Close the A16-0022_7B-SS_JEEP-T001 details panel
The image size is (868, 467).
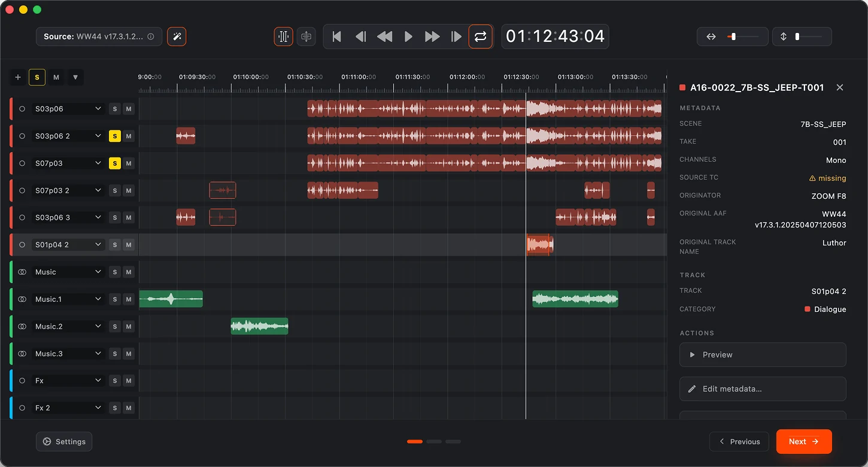tap(840, 87)
